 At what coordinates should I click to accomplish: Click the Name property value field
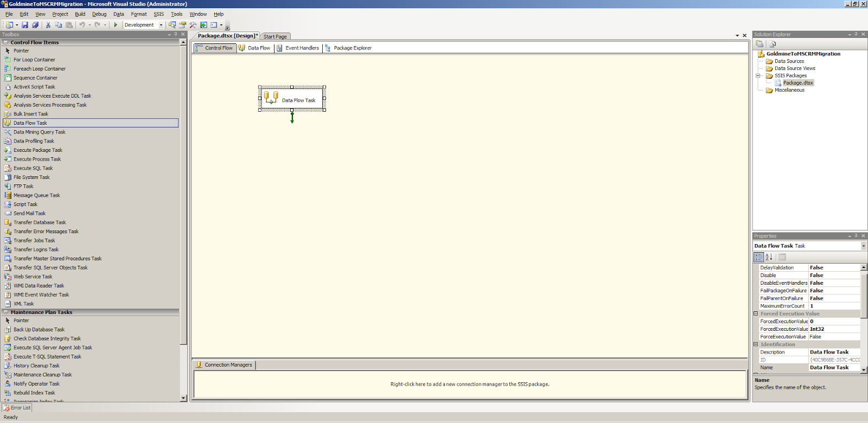834,368
